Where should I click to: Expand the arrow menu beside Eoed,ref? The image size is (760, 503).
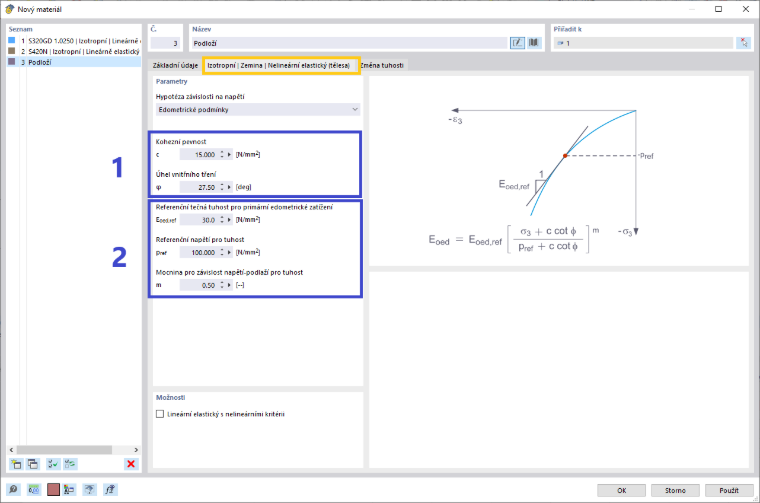(230, 220)
